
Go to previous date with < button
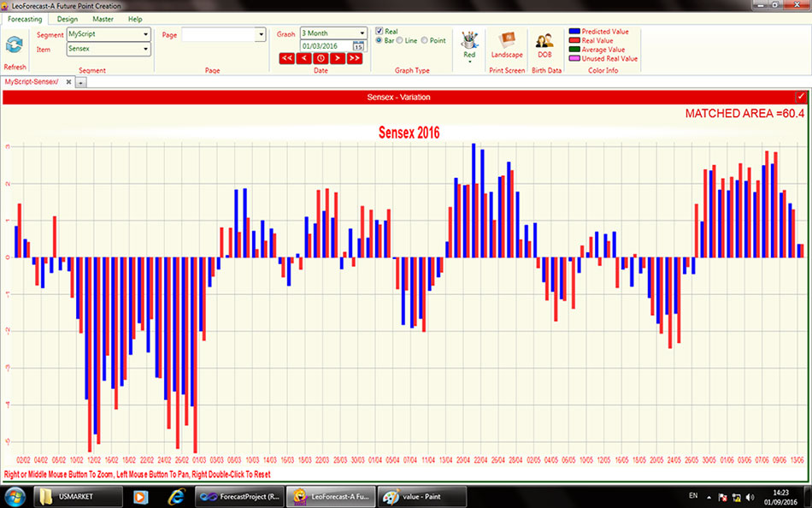click(304, 58)
